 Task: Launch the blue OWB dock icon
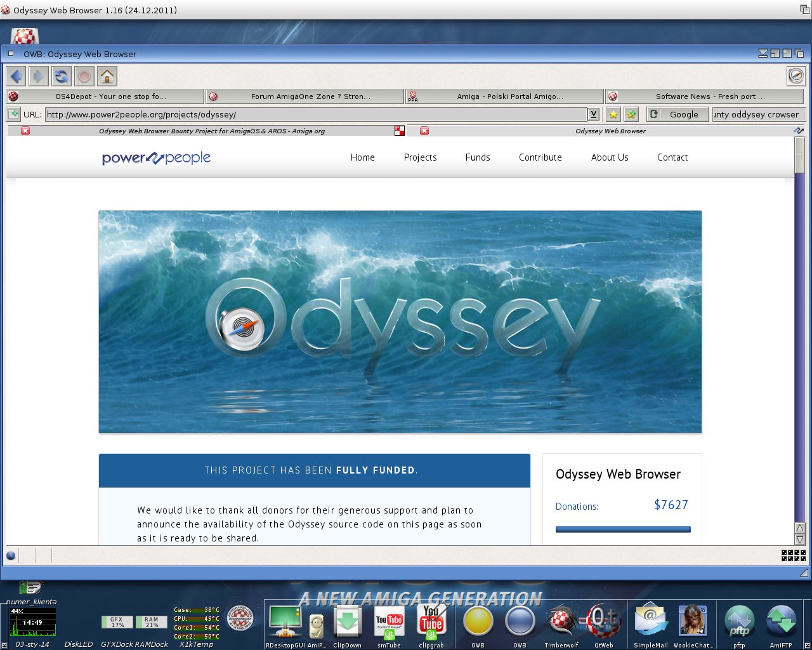tap(520, 626)
